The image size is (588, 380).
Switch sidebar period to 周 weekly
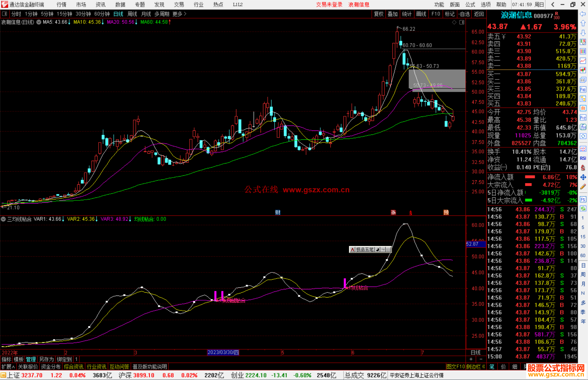click(x=583, y=275)
